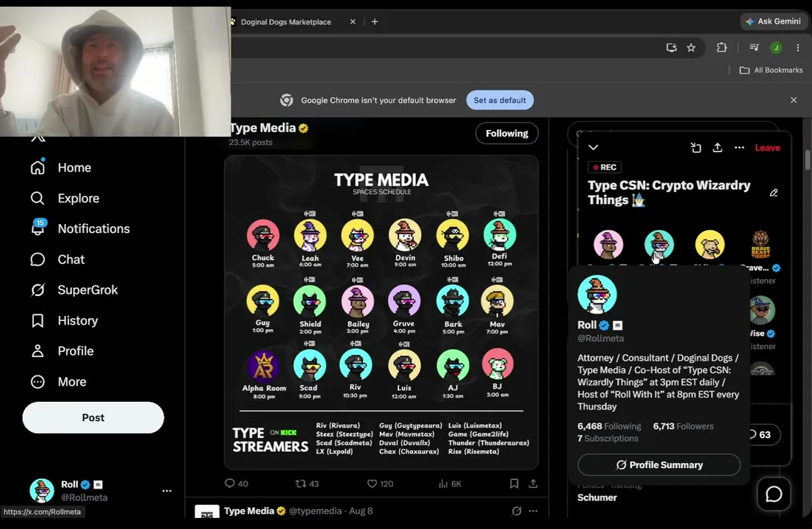Open Chat in the X sidebar
This screenshot has width=812, height=529.
(57, 259)
